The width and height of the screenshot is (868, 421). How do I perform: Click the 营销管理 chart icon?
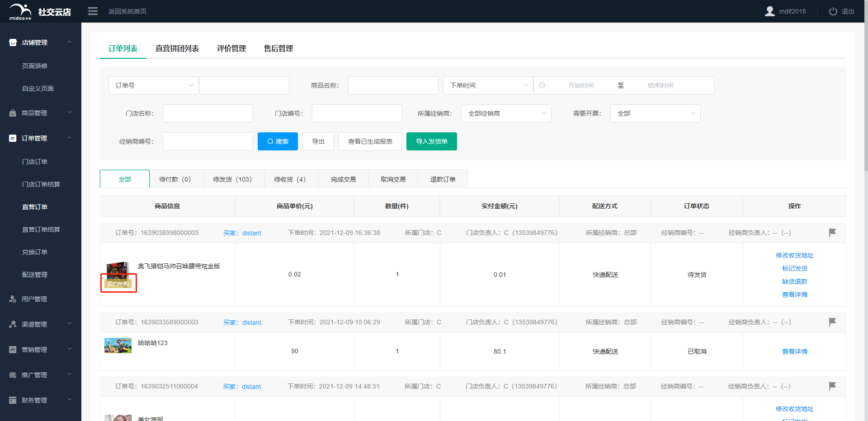[13, 350]
